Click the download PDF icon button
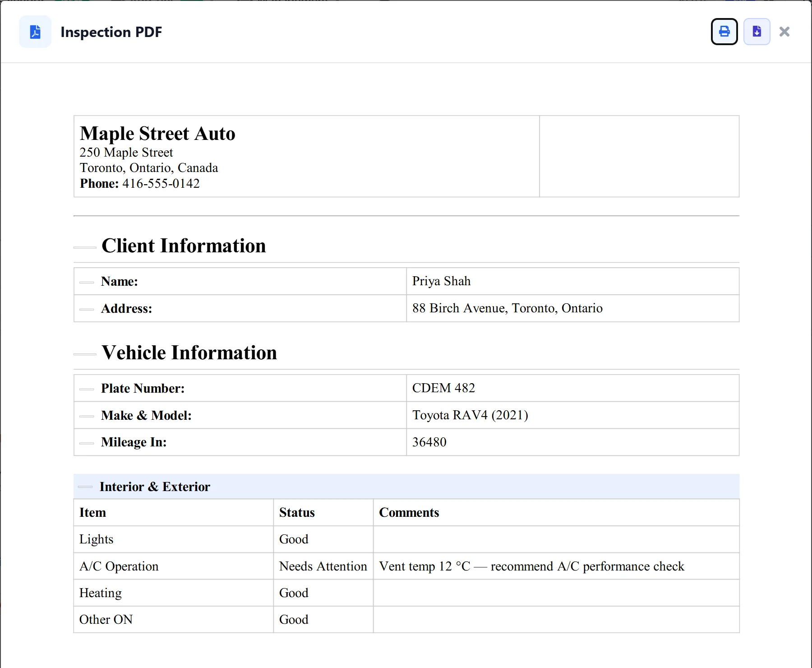This screenshot has height=668, width=812. click(x=757, y=32)
